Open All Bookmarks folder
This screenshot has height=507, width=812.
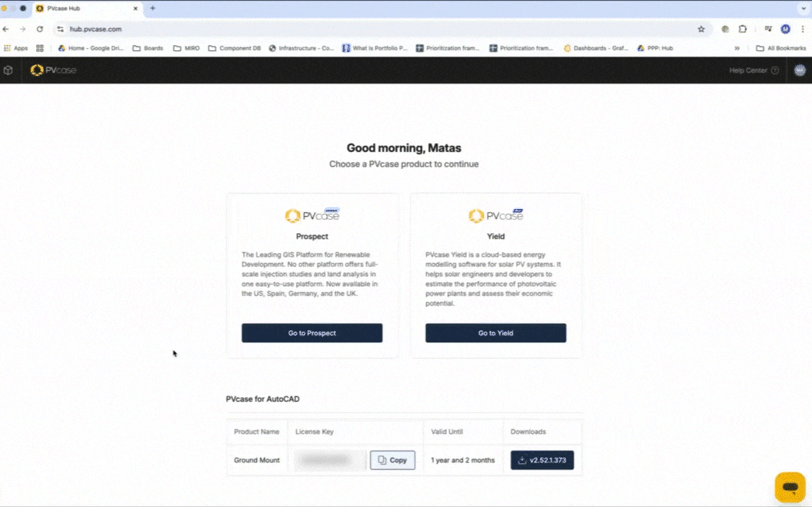pos(781,48)
